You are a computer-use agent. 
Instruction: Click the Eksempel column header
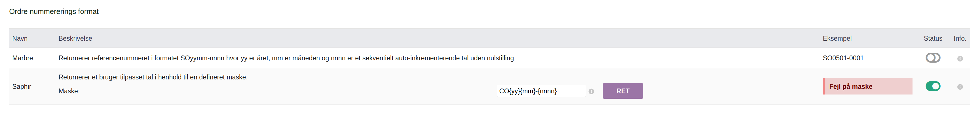click(837, 38)
